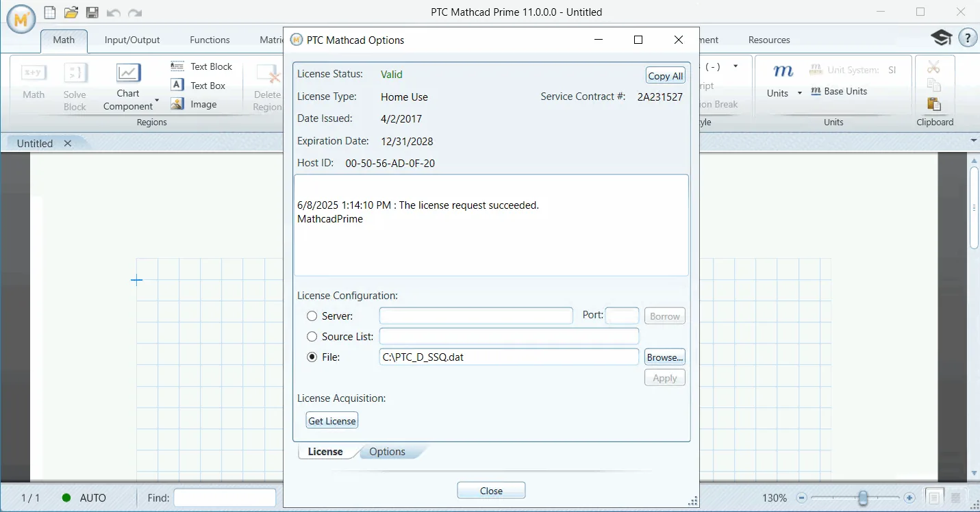
Task: Open Help with the question mark icon
Action: (x=968, y=38)
